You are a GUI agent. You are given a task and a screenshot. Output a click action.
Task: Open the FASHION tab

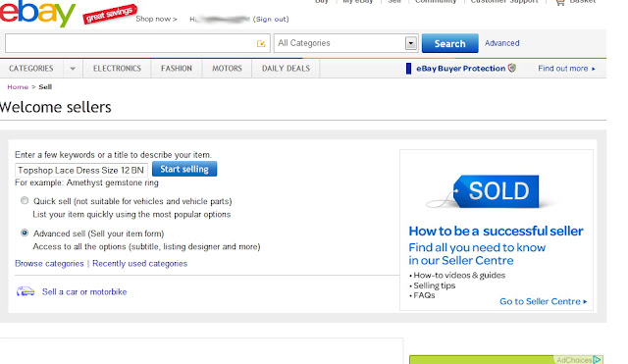tap(177, 69)
